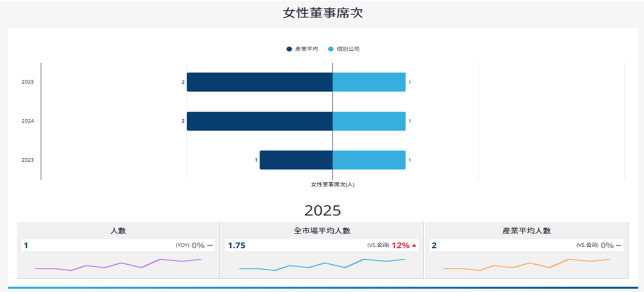
Task: Select the 2025 dark blue 產業平均 bar
Action: [259, 82]
